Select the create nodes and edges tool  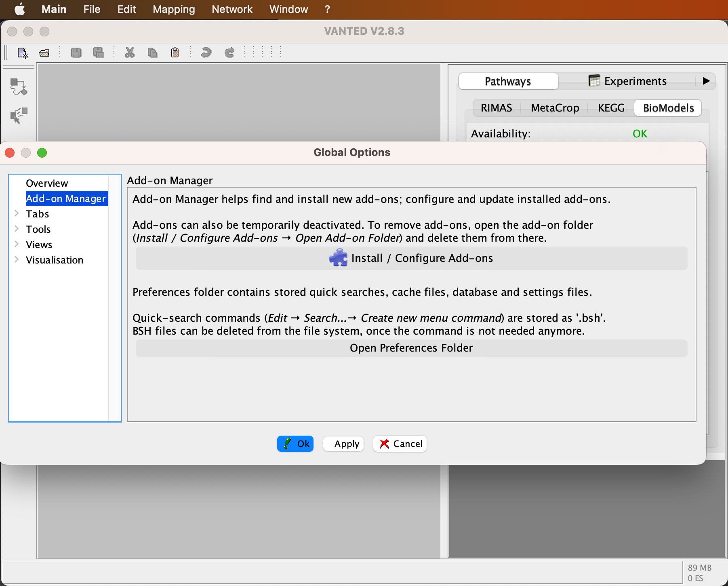[19, 86]
